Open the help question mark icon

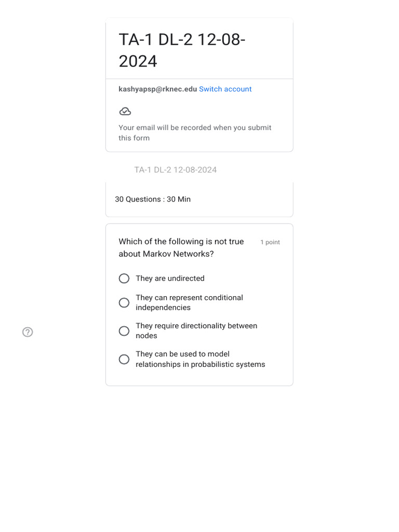(x=28, y=332)
